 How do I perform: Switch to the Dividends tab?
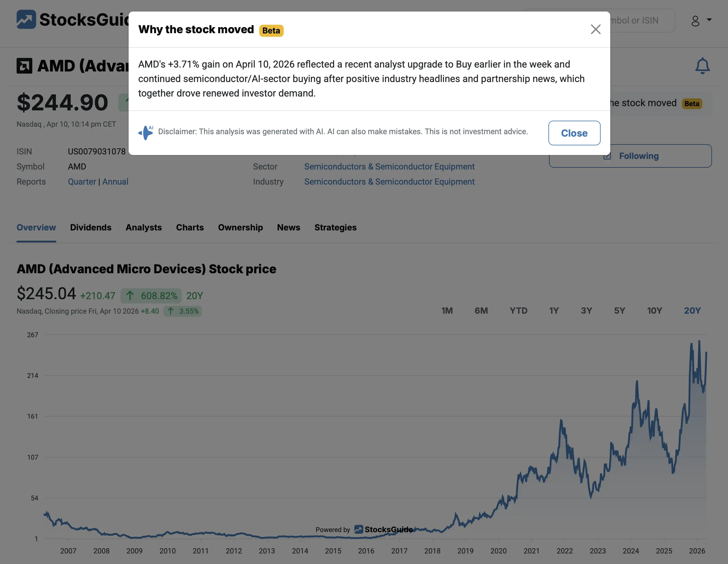(91, 227)
